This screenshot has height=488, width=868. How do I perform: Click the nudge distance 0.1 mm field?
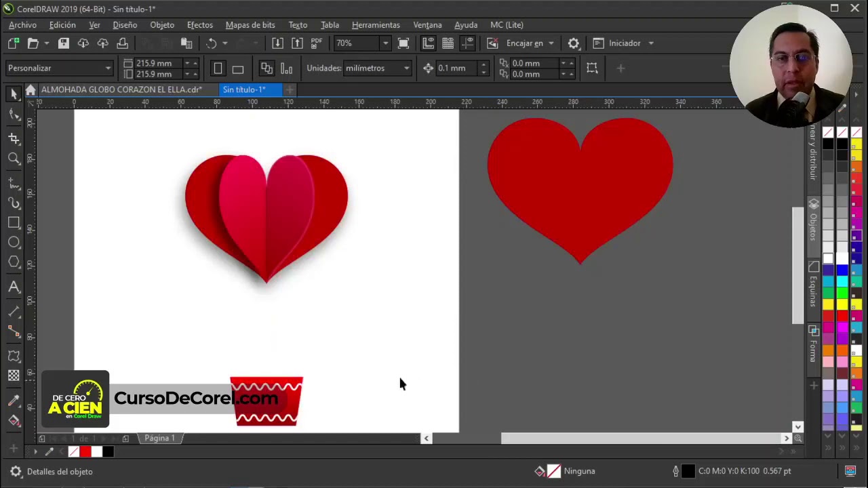[457, 68]
